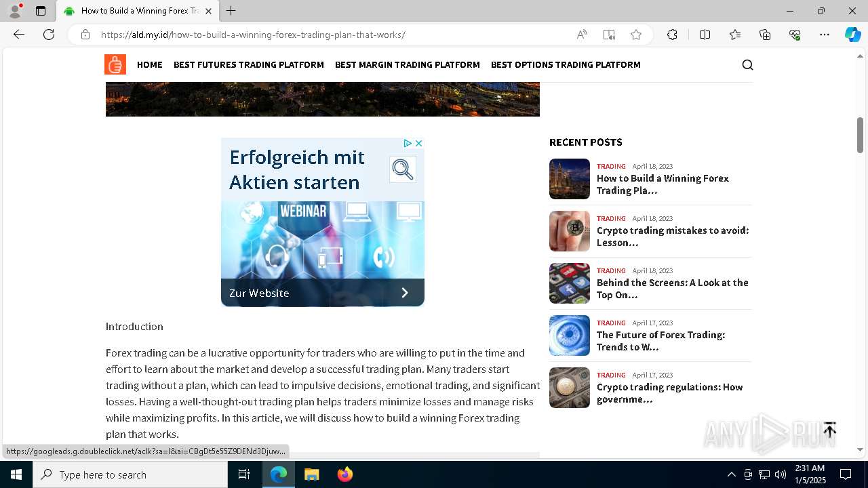Click the Windows taskbar search box
The height and width of the screenshot is (488, 868).
click(x=130, y=474)
